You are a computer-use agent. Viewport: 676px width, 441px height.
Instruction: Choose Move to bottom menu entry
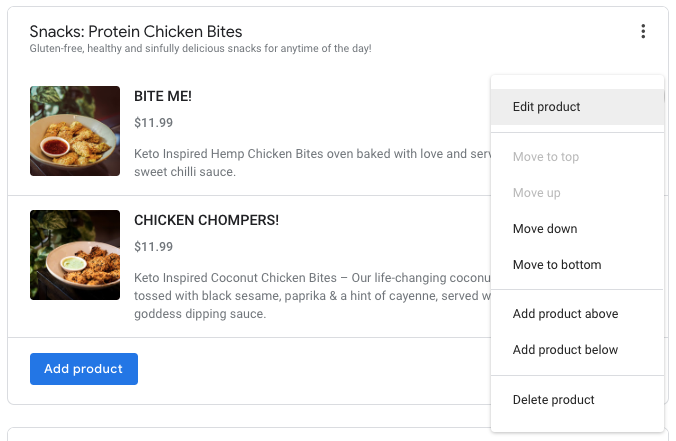556,265
